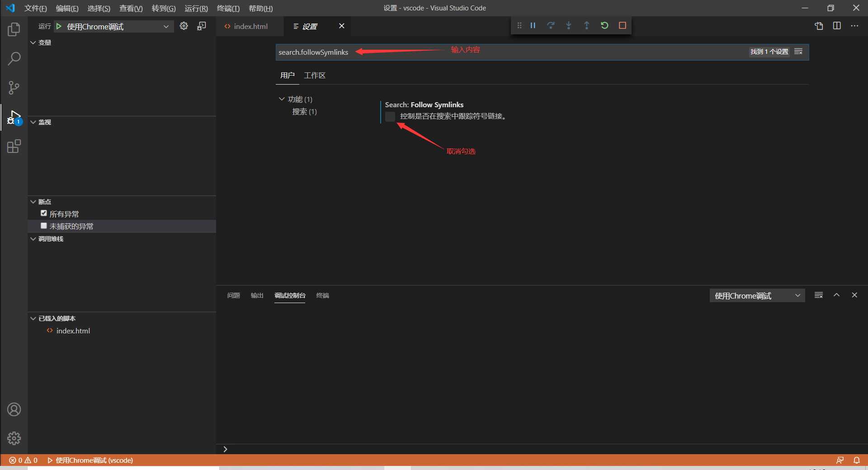Collapse the 监视 section
Viewport: 868px width, 470px height.
click(x=33, y=122)
